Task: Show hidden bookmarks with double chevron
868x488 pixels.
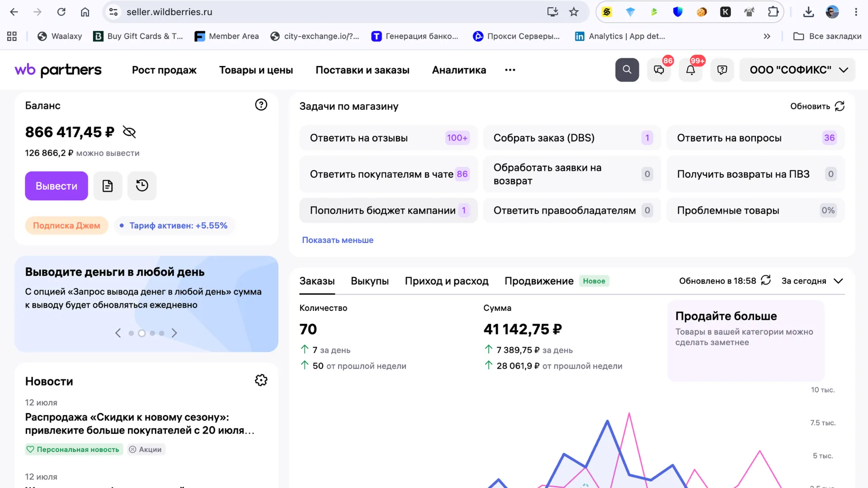Action: (767, 36)
